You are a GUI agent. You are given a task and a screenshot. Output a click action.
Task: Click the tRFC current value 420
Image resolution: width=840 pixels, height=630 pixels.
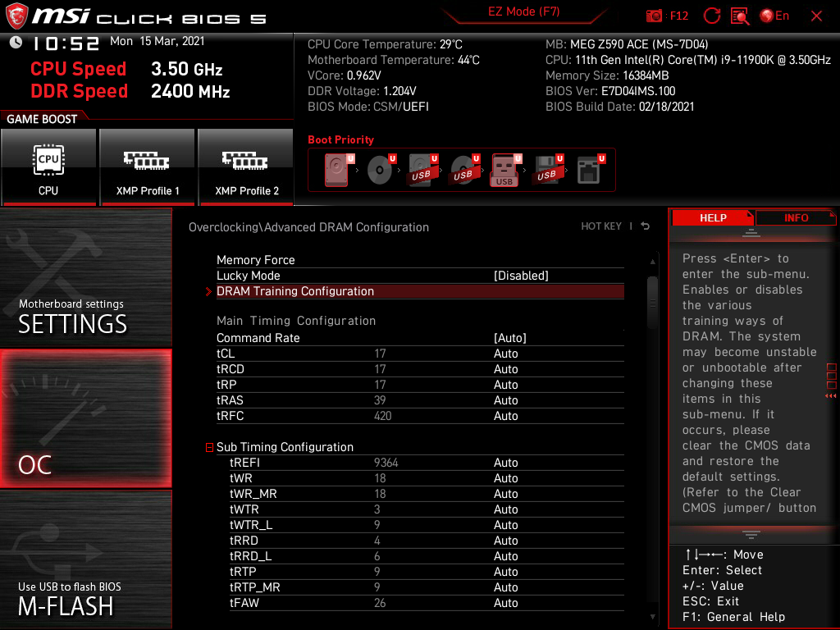click(x=382, y=416)
